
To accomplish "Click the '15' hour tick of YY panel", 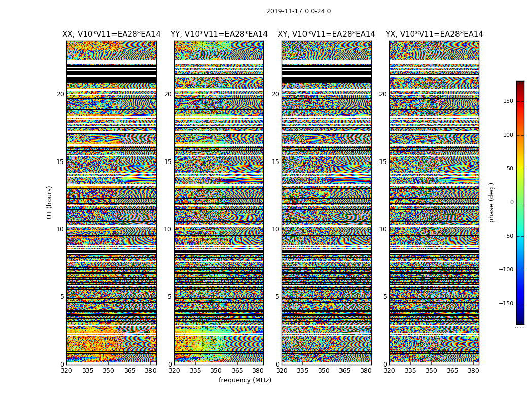I will [x=168, y=162].
